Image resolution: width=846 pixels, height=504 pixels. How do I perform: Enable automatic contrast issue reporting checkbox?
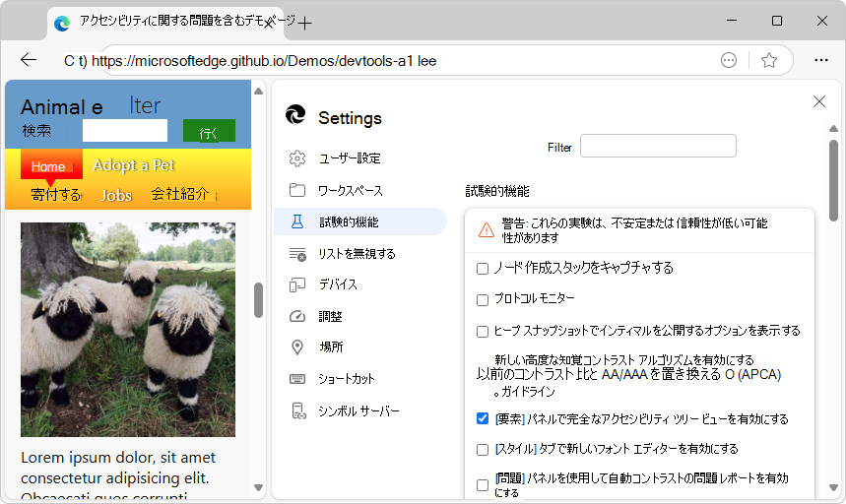(x=483, y=485)
